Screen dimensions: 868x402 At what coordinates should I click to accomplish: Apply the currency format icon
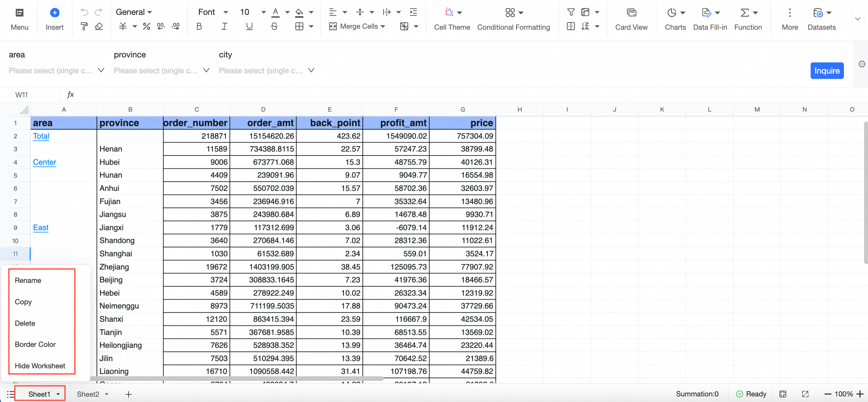(123, 26)
